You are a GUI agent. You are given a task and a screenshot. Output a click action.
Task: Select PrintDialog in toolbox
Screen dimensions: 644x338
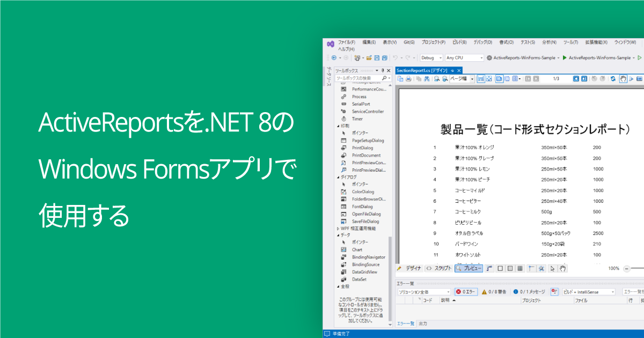[x=362, y=148]
